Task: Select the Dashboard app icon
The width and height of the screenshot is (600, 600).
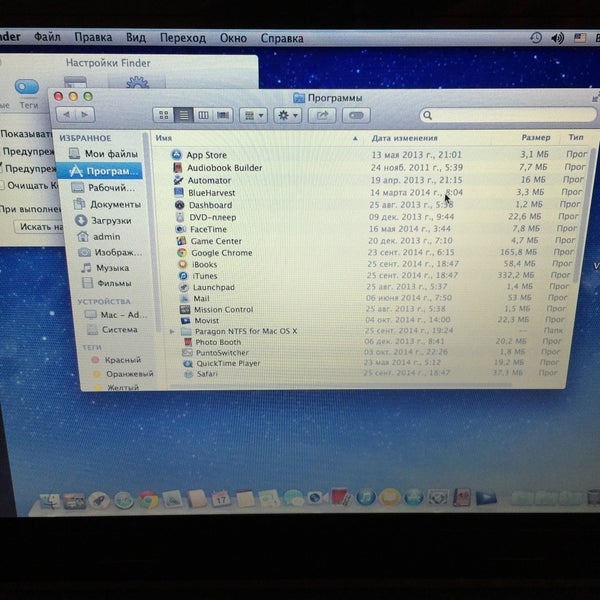Action: click(179, 205)
